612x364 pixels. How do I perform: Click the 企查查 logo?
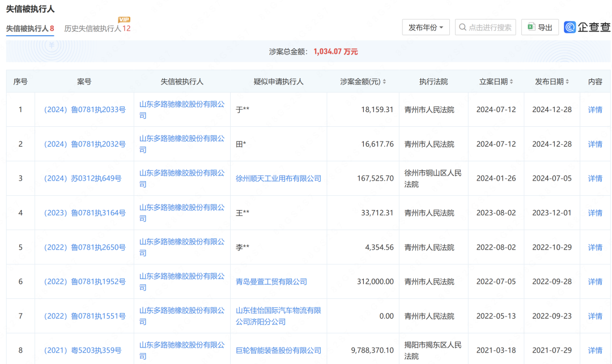click(x=587, y=27)
